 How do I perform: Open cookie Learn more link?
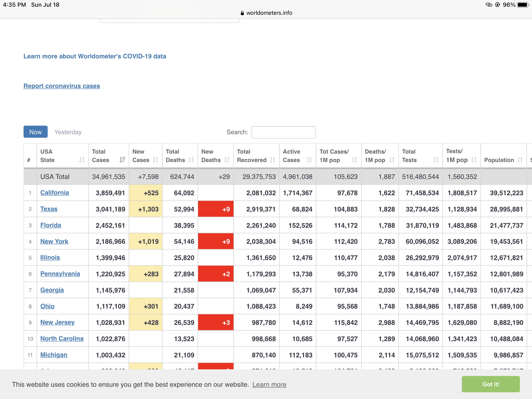pyautogui.click(x=269, y=384)
